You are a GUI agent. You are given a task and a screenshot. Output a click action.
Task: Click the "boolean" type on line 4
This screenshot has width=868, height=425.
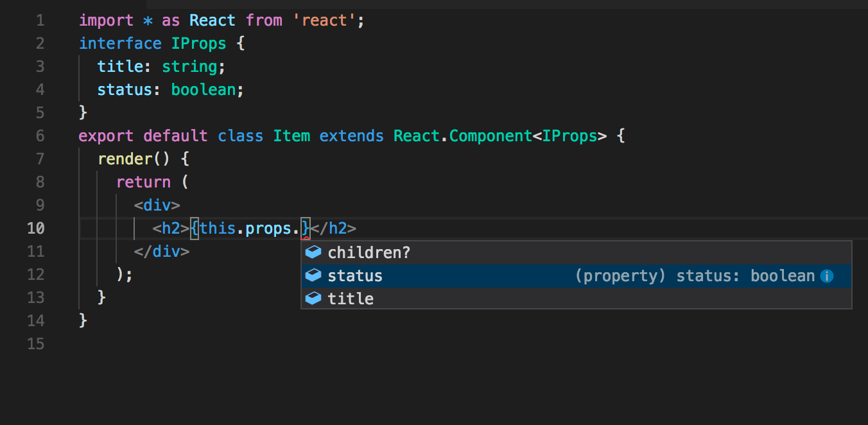(203, 89)
